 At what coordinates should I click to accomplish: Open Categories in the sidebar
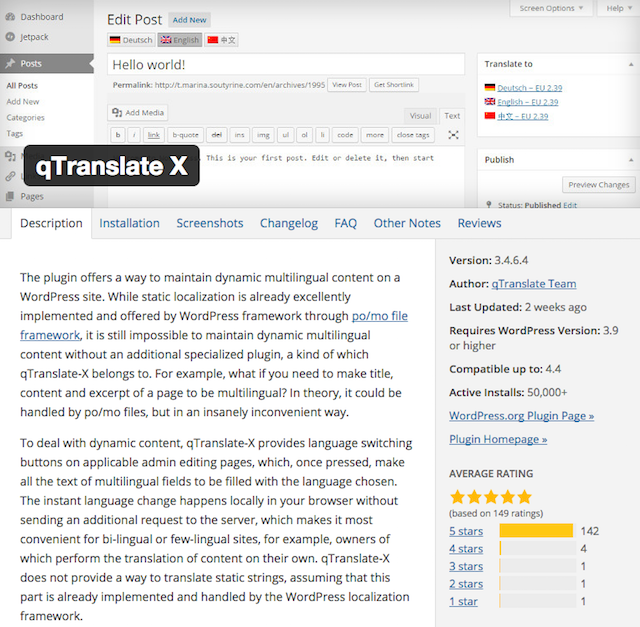[25, 118]
